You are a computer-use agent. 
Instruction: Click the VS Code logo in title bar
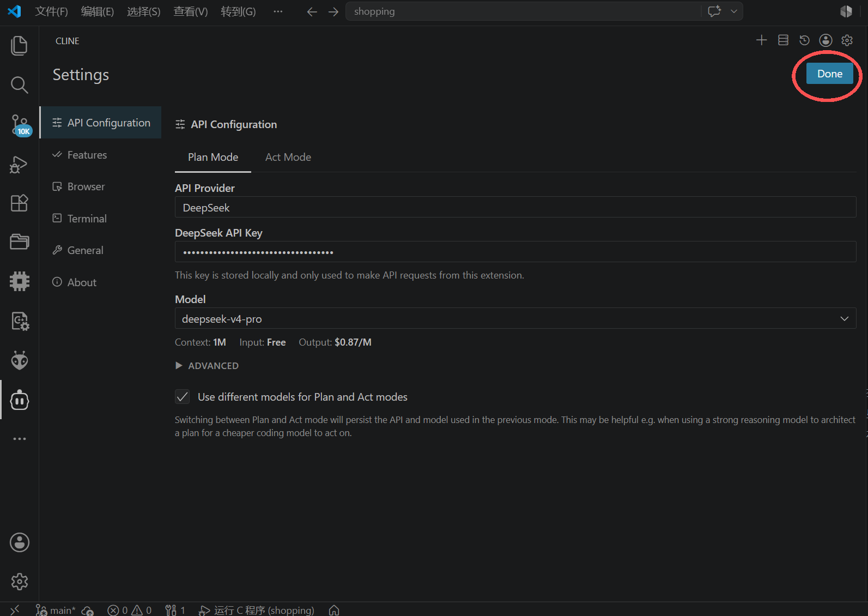15,11
